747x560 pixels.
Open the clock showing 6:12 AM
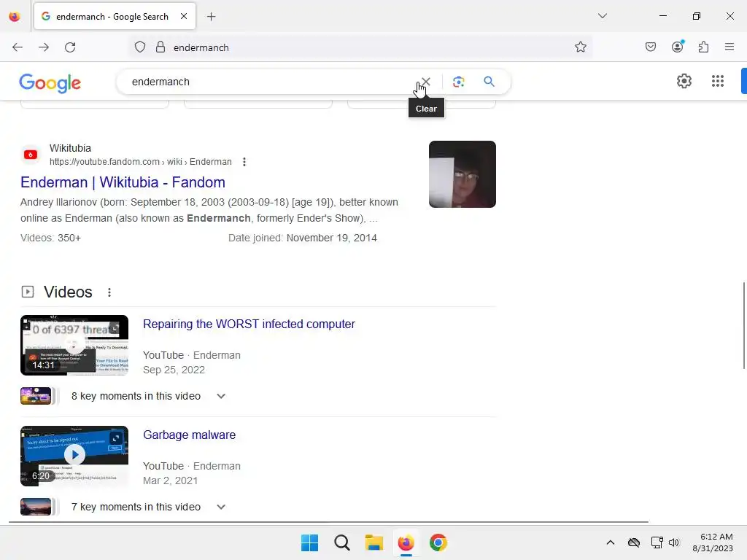[x=713, y=542]
